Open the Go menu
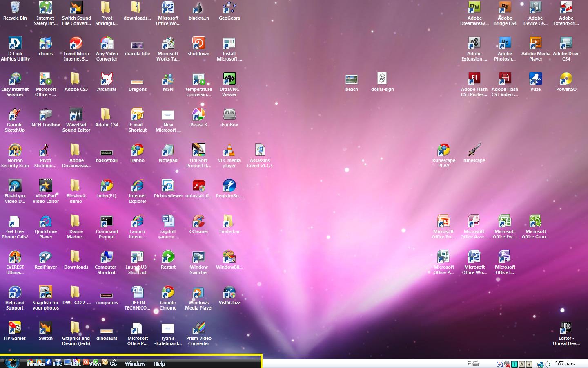588x368 pixels. [x=114, y=364]
